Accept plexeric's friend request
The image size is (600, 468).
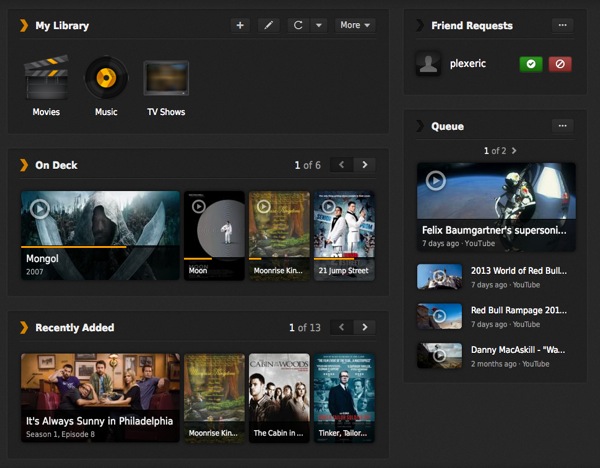(531, 64)
